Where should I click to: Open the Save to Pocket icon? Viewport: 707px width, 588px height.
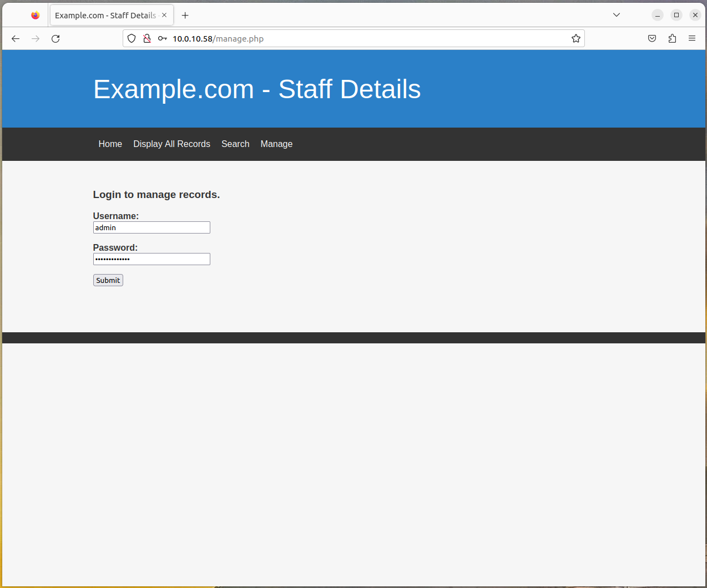tap(652, 38)
